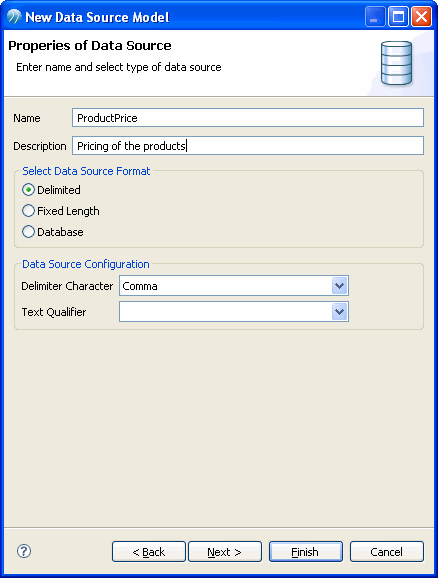Open the help question mark icon
438x578 pixels.
24,551
